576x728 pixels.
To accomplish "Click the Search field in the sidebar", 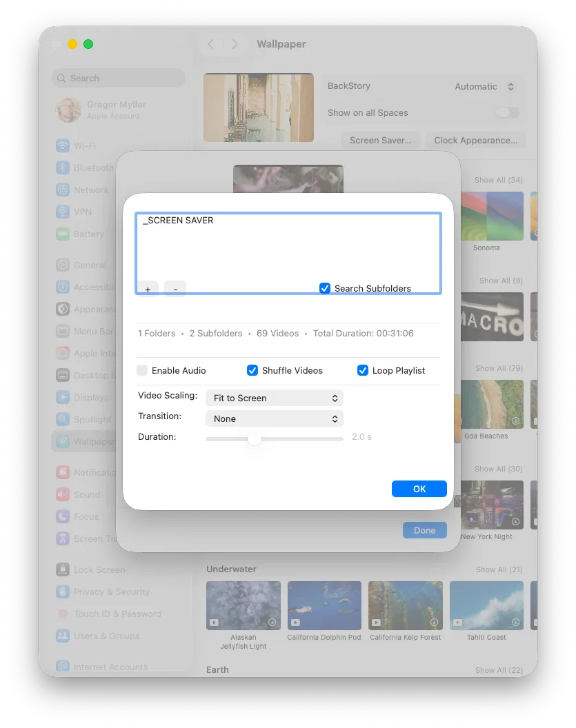I will click(x=119, y=78).
